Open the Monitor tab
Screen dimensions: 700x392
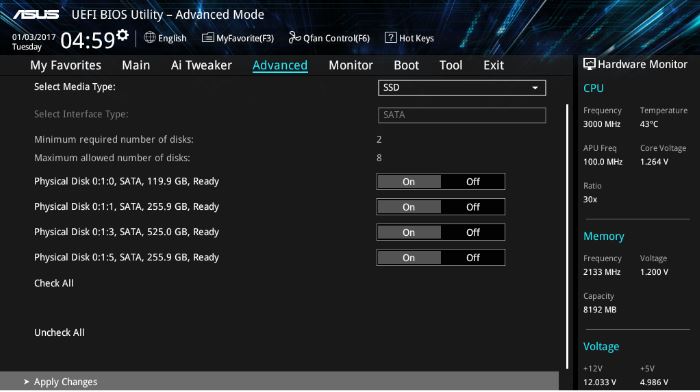[350, 65]
